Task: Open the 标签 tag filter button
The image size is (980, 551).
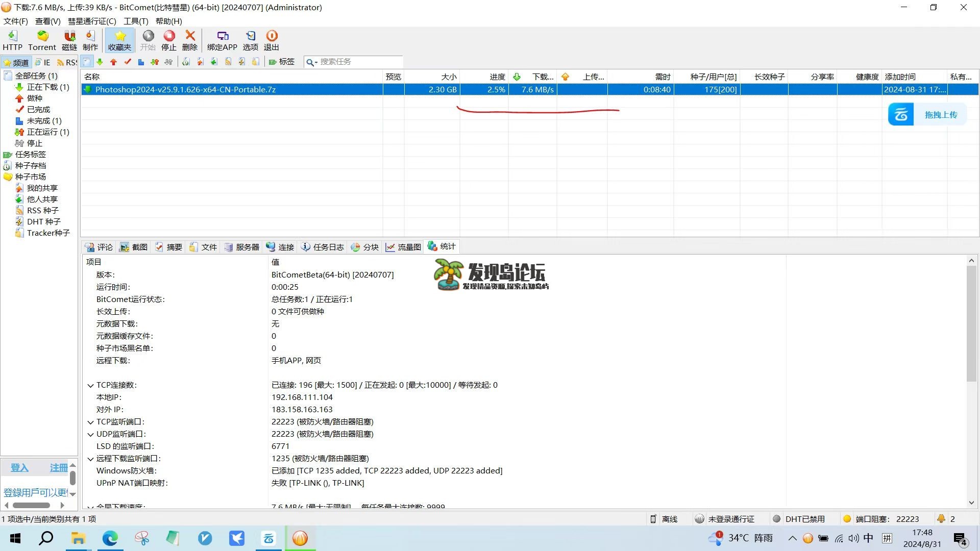Action: [282, 62]
